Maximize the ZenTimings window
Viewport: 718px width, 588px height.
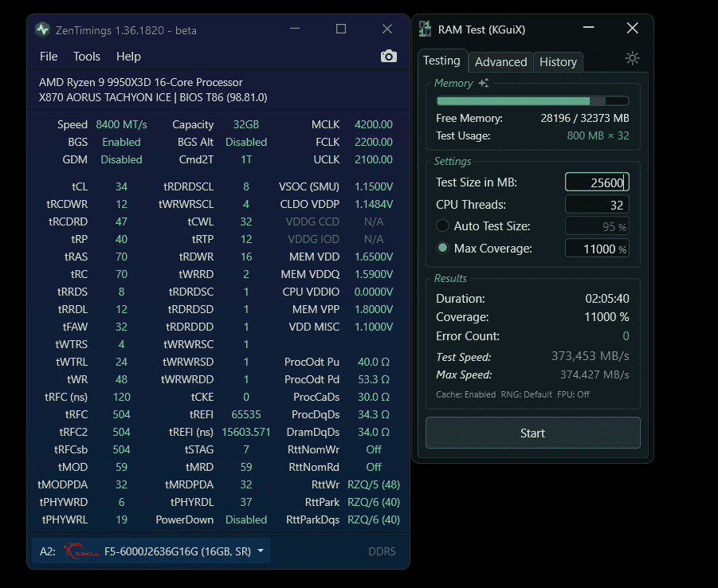[341, 29]
